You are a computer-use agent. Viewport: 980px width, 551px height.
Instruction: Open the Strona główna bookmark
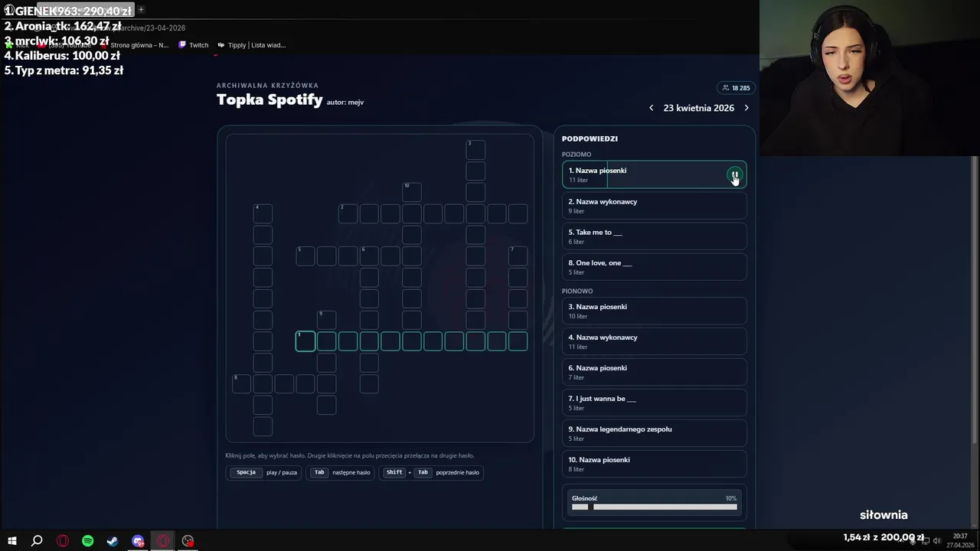point(135,45)
